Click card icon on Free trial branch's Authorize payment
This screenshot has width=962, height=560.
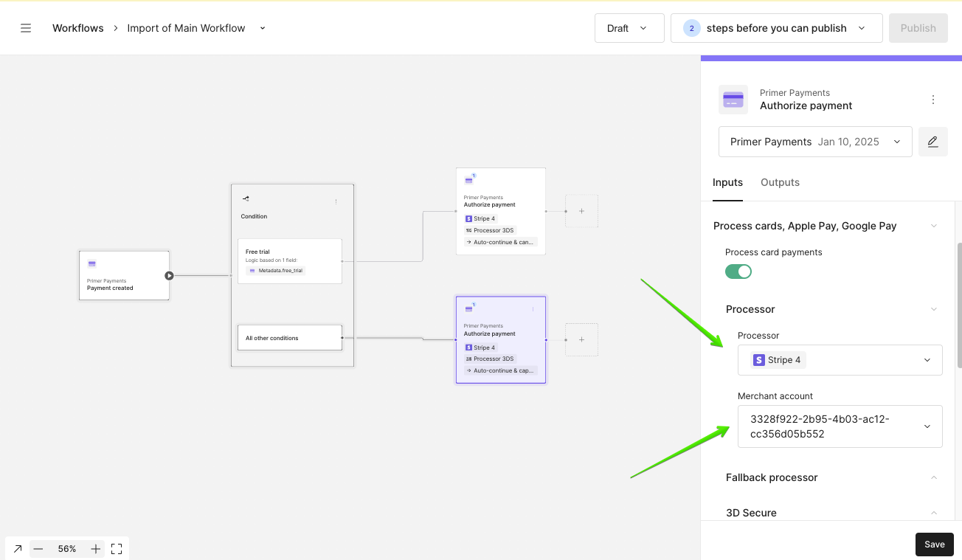point(468,180)
